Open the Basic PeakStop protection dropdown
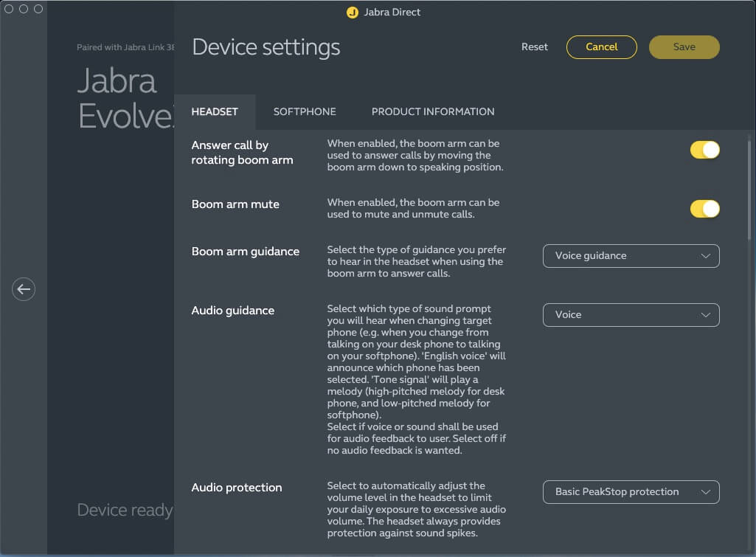This screenshot has width=756, height=557. pyautogui.click(x=631, y=492)
